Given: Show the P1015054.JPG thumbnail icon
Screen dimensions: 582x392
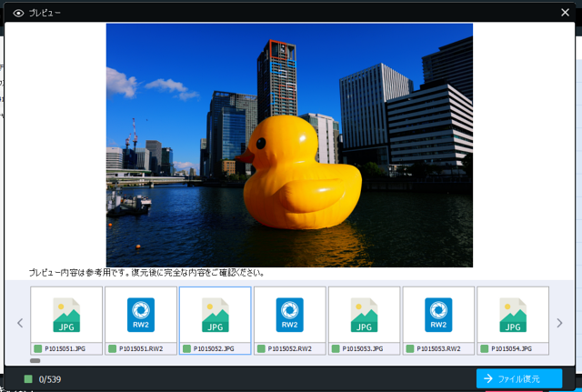Looking at the screenshot, I should (513, 315).
